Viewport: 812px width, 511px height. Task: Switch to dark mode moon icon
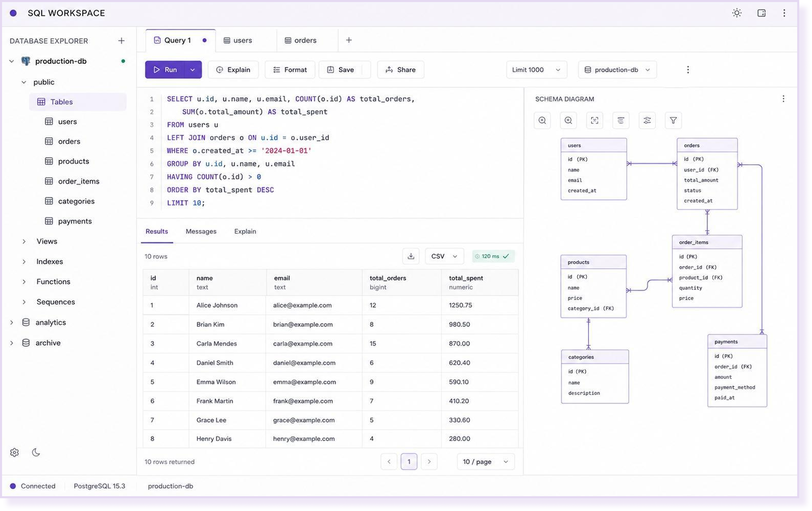[36, 452]
